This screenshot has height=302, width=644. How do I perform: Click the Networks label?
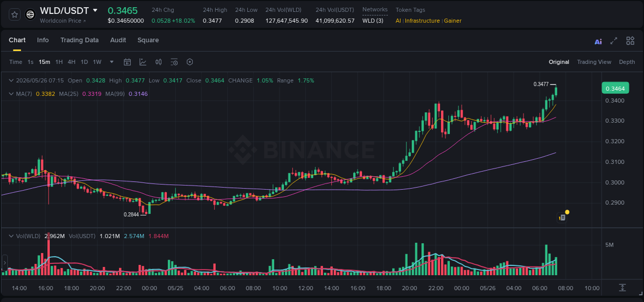click(375, 9)
